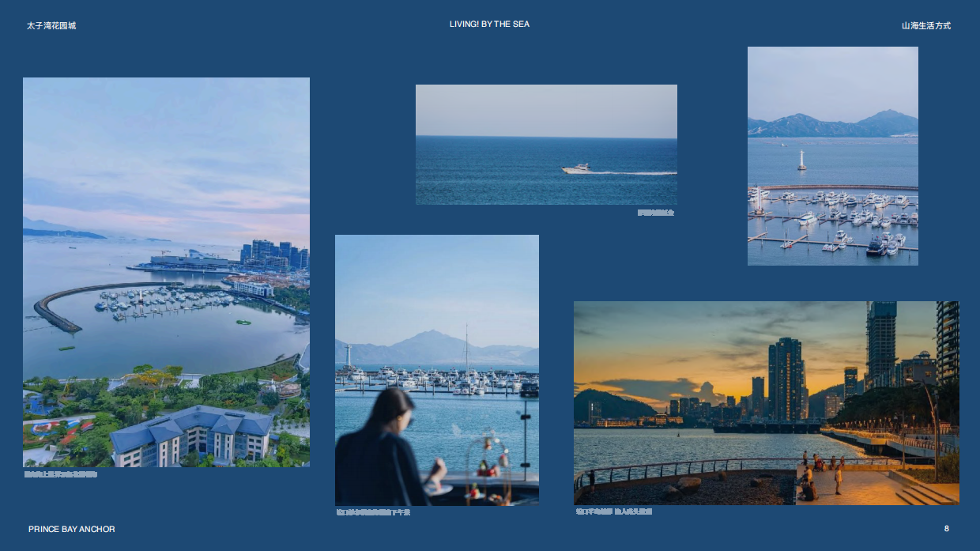
Task: Click the white yacht speeding across sea
Action: point(576,168)
